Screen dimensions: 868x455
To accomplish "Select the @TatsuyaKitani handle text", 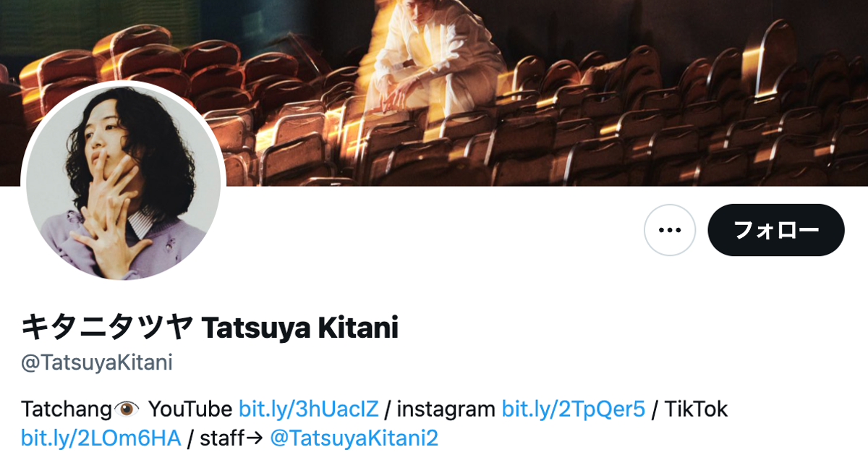I will point(97,362).
